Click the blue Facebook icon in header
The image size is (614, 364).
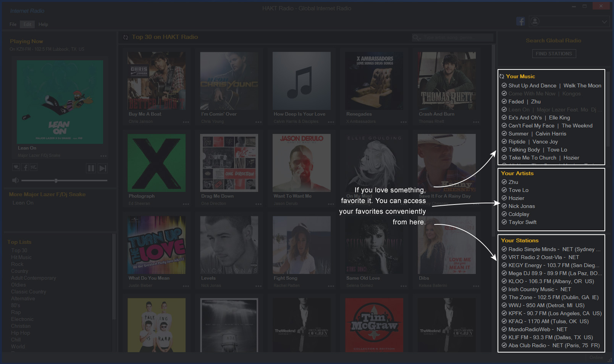(520, 21)
